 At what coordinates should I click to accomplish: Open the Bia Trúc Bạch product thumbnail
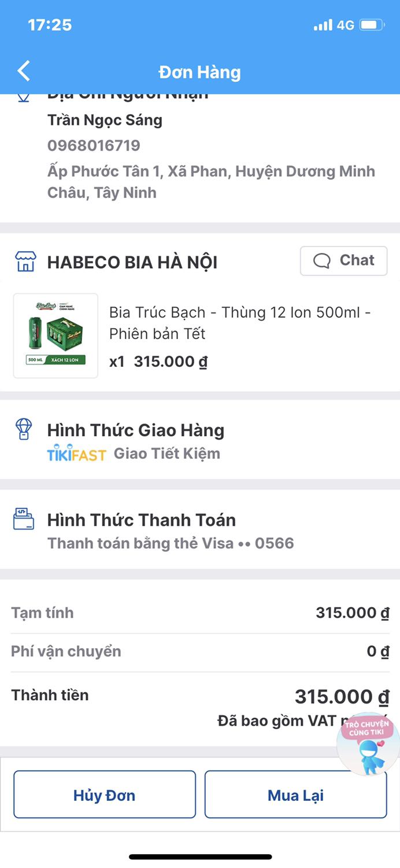pyautogui.click(x=55, y=334)
